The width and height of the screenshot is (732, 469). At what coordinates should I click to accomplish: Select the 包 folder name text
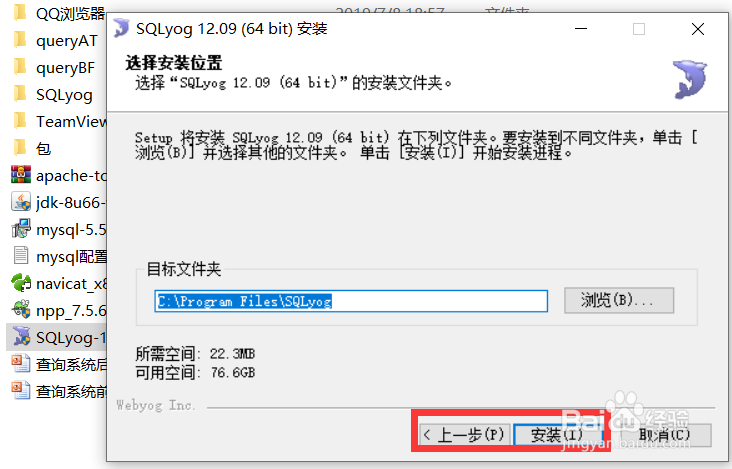click(43, 149)
